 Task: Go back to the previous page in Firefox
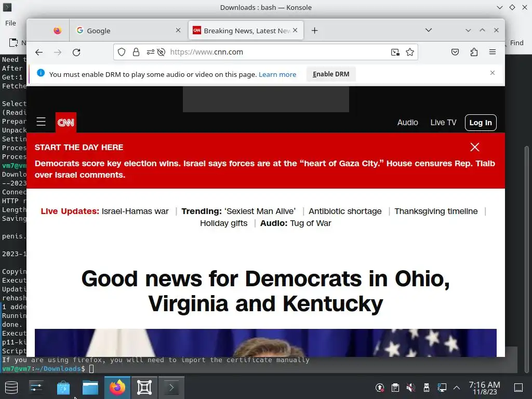(39, 52)
